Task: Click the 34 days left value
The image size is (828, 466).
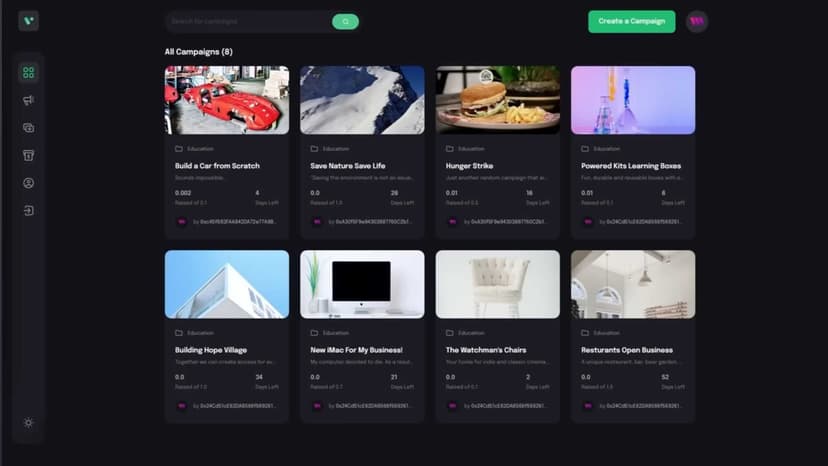Action: pyautogui.click(x=259, y=377)
